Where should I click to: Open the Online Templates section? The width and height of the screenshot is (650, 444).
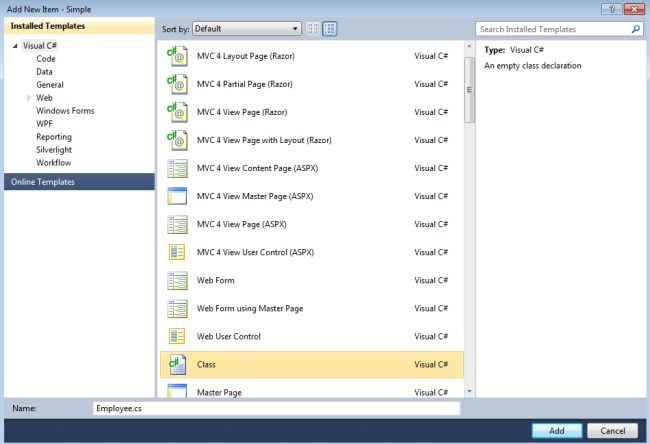point(79,182)
